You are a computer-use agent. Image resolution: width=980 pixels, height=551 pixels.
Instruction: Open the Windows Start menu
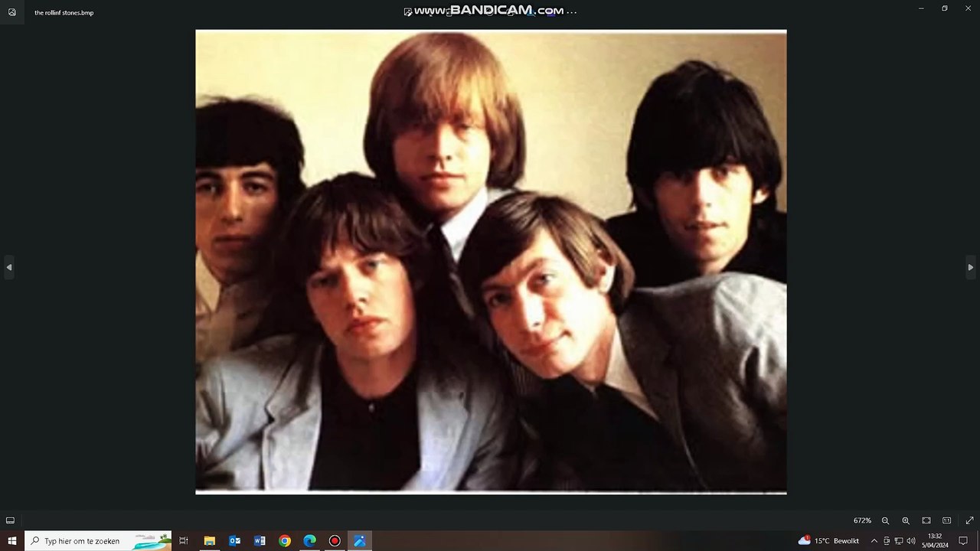[x=12, y=541]
